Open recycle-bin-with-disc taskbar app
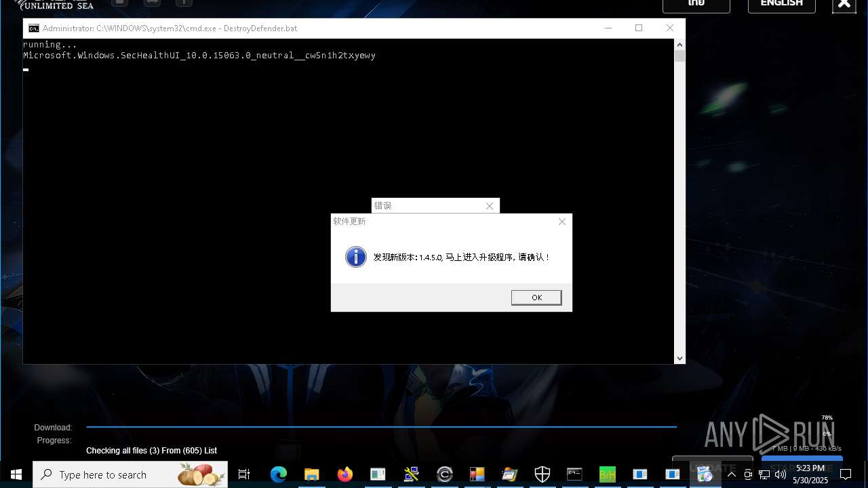Image resolution: width=868 pixels, height=488 pixels. pos(705,474)
